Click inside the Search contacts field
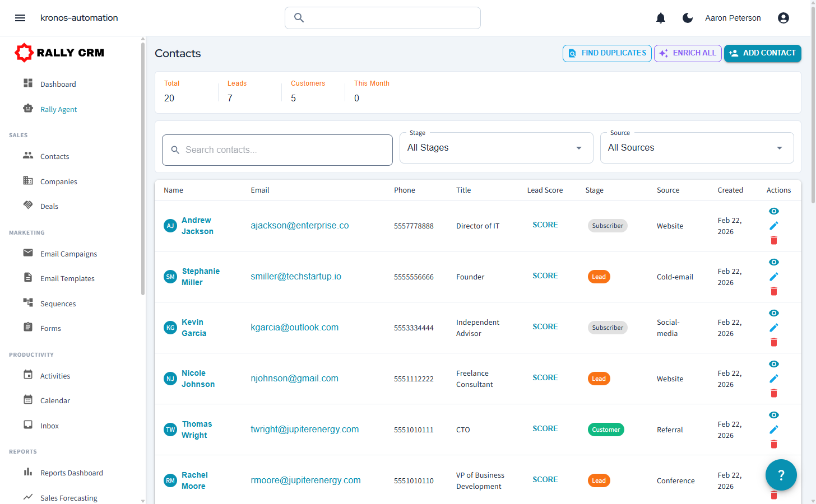 (x=277, y=150)
